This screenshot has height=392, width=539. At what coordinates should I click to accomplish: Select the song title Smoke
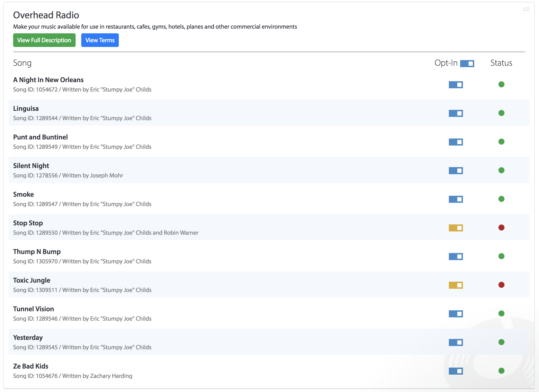(23, 194)
